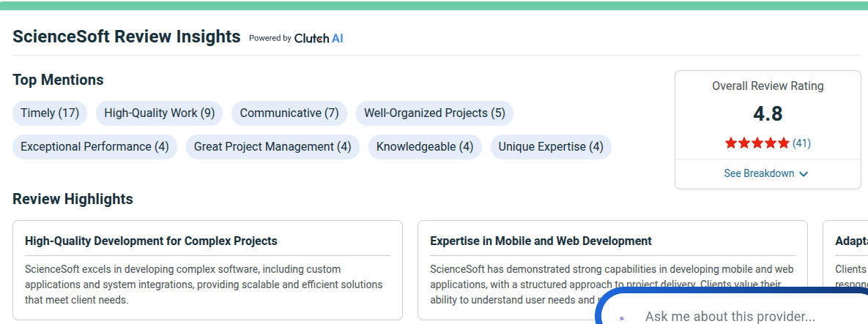Select the Exceptional Performance (4) chip
This screenshot has width=868, height=324.
coord(94,147)
